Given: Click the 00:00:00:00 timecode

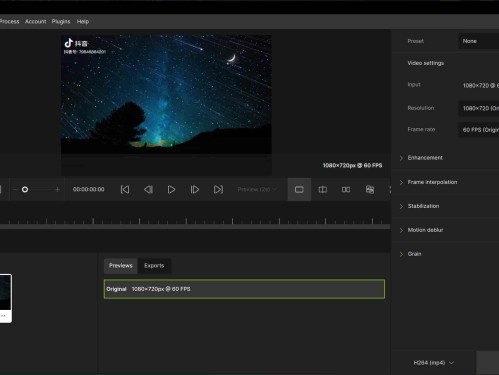Looking at the screenshot, I should click(x=89, y=189).
